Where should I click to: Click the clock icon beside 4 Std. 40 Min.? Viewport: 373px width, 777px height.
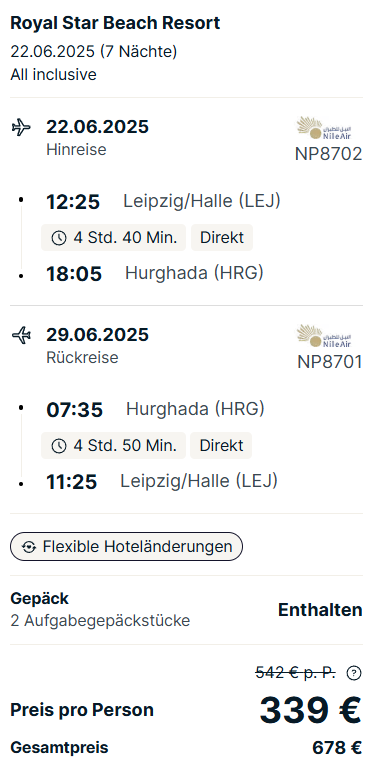[x=59, y=238]
